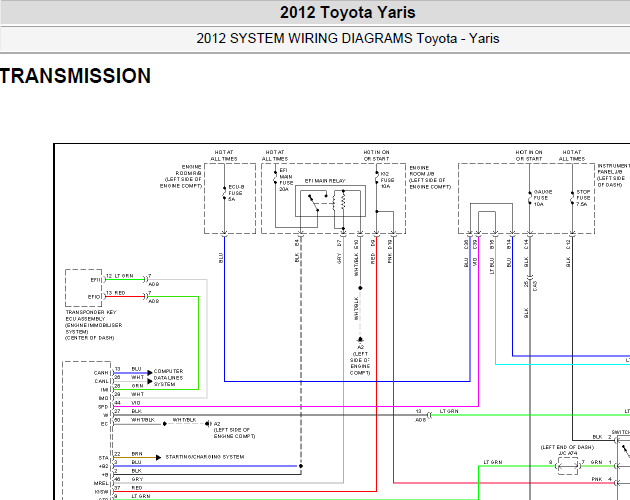Click the '2012 Toyota Yaris' title
The width and height of the screenshot is (630, 500).
click(348, 12)
